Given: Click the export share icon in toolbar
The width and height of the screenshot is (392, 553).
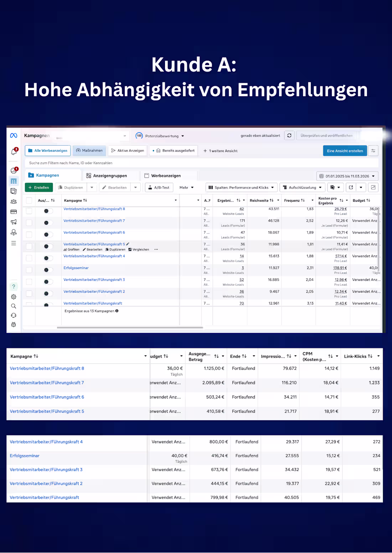Looking at the screenshot, I should tap(351, 188).
